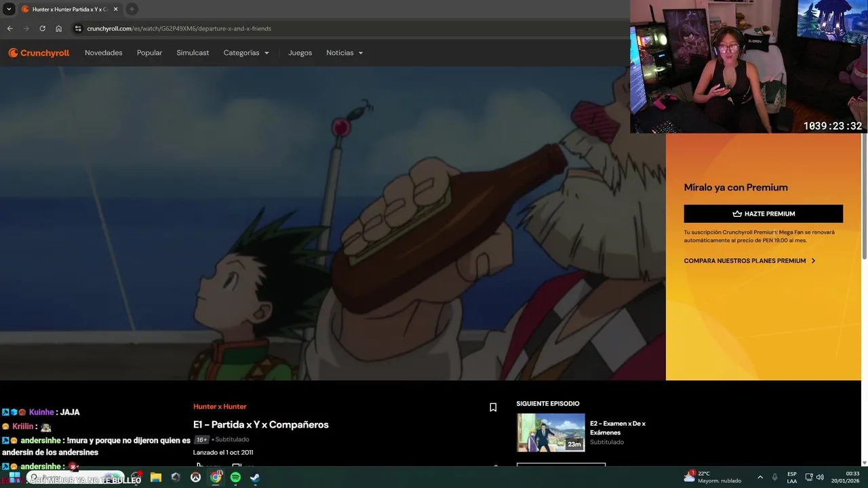Click the browser home icon
Image resolution: width=868 pixels, height=488 pixels.
point(58,28)
